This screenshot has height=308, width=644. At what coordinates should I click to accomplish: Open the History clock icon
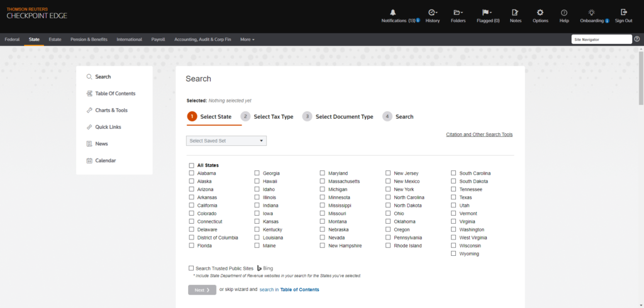pyautogui.click(x=432, y=12)
